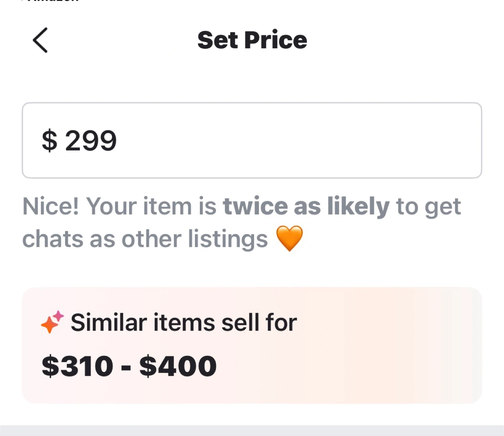Tap the orange heart emoji
Screen dimensions: 504x436
[x=289, y=238]
